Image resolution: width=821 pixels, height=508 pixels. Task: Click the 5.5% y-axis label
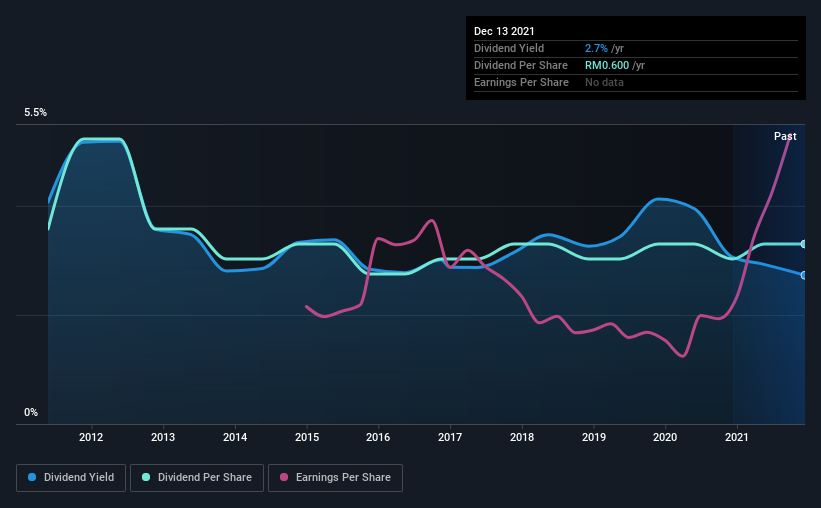click(36, 113)
